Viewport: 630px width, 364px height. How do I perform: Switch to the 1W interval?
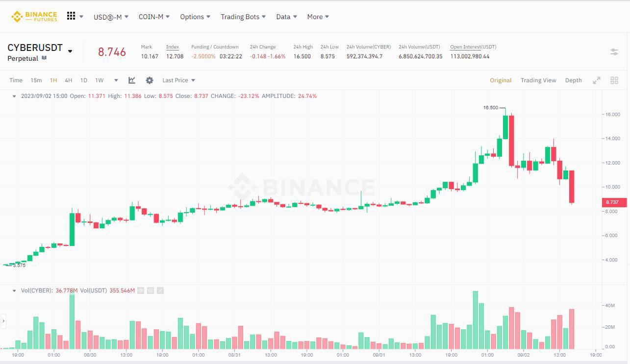click(x=100, y=80)
